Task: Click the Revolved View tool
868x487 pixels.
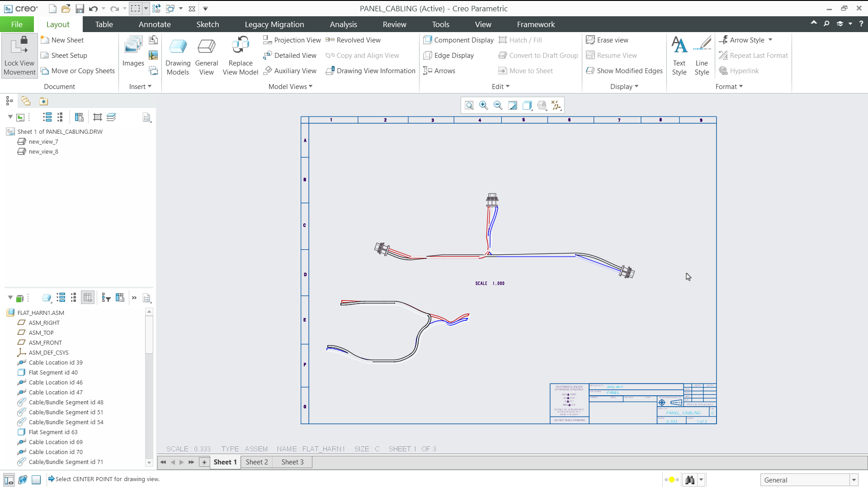Action: point(353,40)
